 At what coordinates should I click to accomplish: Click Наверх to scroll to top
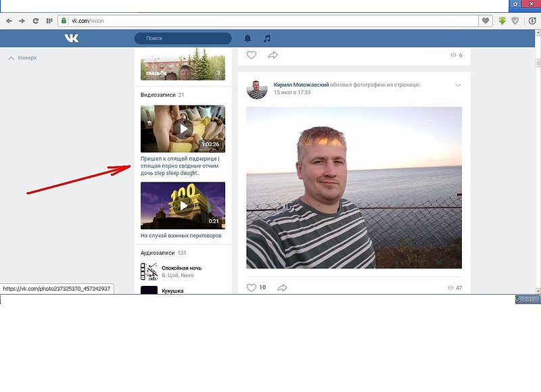23,58
